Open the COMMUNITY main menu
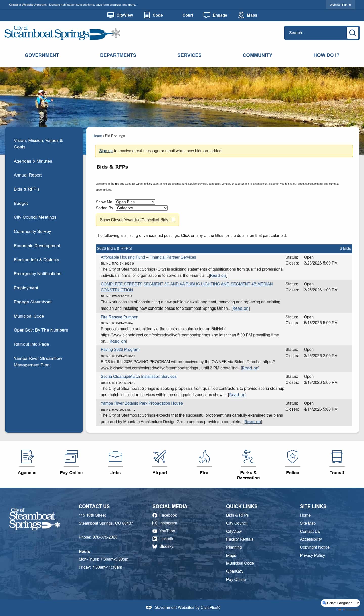Viewport: 364px width, 616px height. pos(258,55)
